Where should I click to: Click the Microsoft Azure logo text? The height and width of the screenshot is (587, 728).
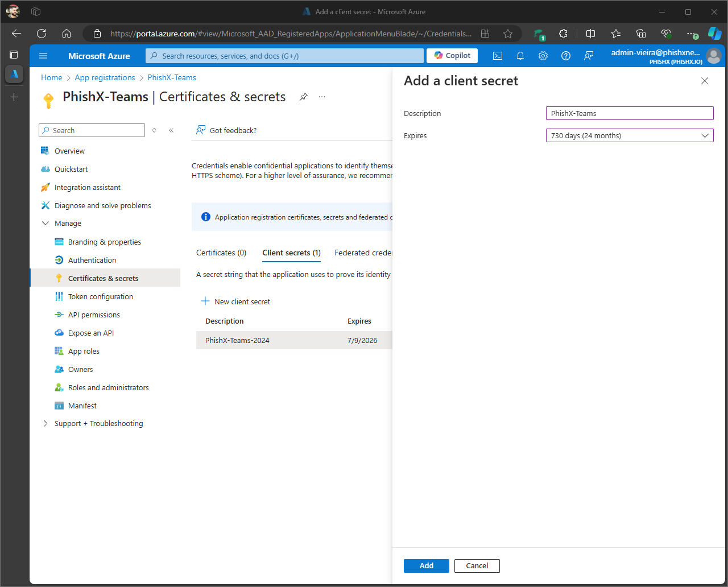coord(99,56)
